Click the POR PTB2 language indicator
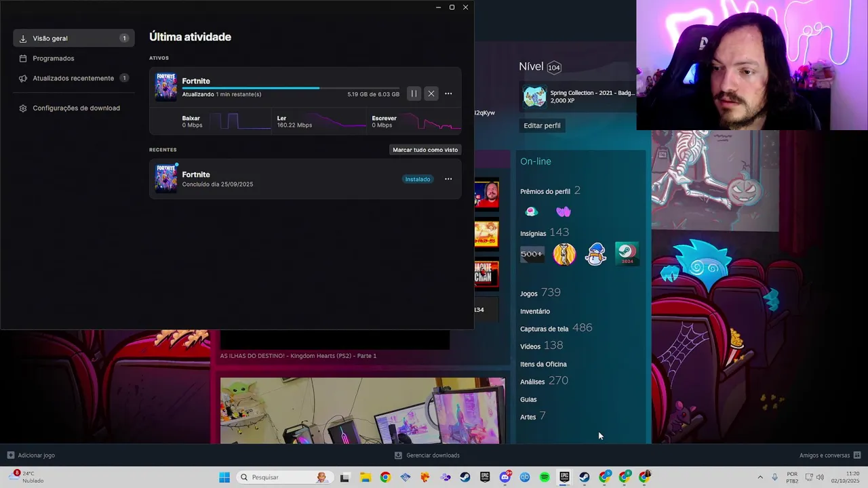Image resolution: width=868 pixels, height=488 pixels. pyautogui.click(x=792, y=477)
